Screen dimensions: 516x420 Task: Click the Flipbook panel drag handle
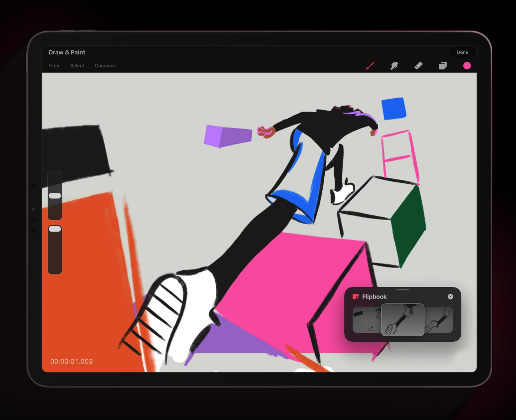pos(403,289)
